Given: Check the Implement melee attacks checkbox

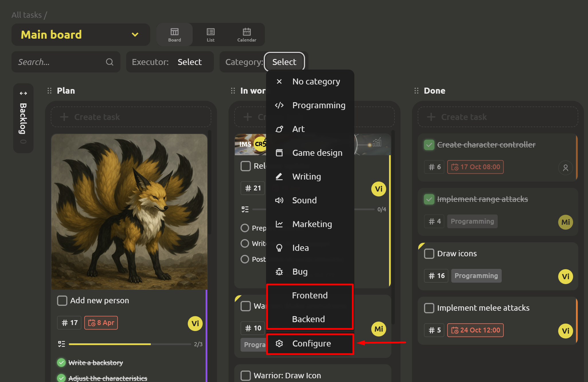Looking at the screenshot, I should pyautogui.click(x=429, y=308).
